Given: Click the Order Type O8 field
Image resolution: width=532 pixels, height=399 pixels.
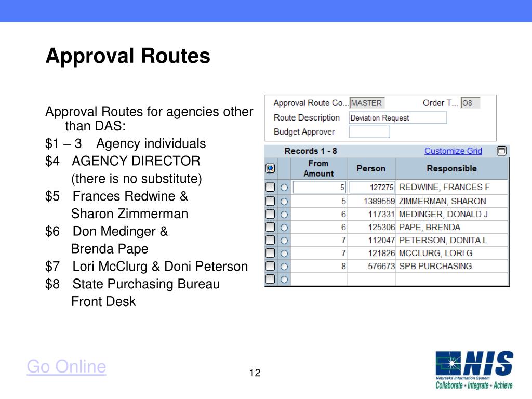Looking at the screenshot, I should pos(470,103).
